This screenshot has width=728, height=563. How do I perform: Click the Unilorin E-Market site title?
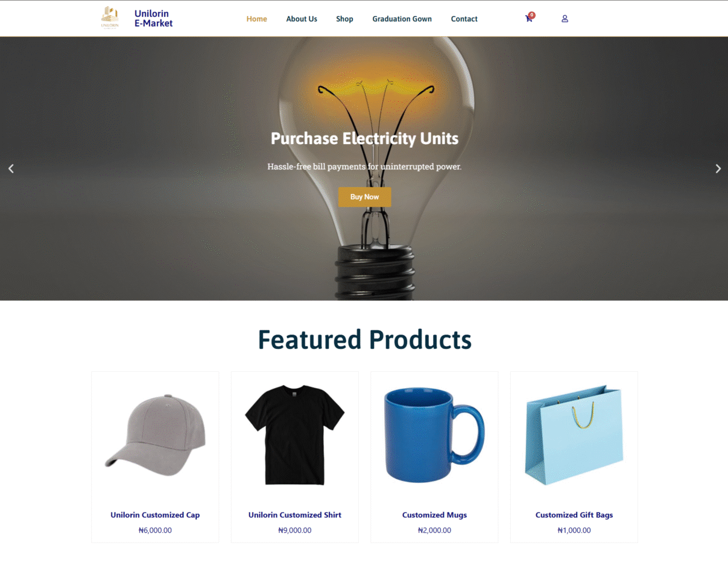point(153,18)
